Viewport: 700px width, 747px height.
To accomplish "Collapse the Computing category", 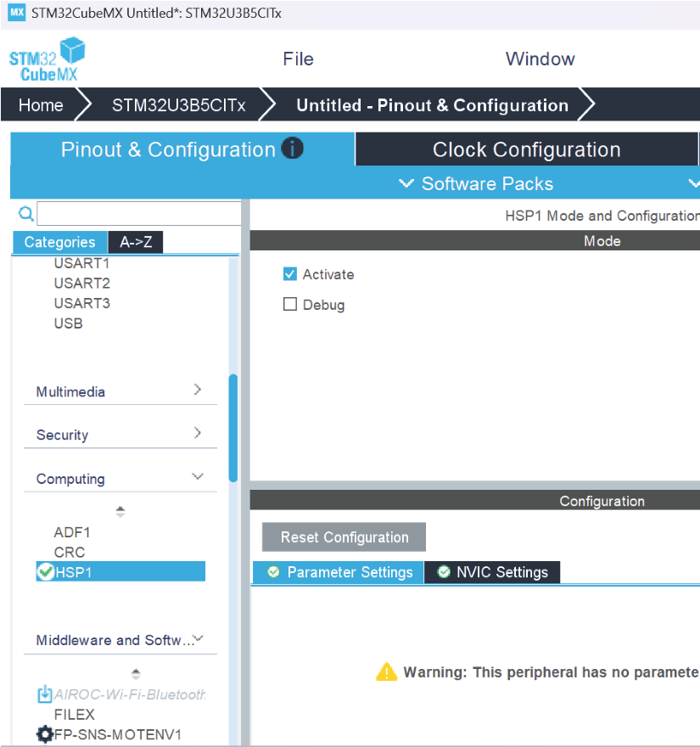I will pyautogui.click(x=120, y=478).
